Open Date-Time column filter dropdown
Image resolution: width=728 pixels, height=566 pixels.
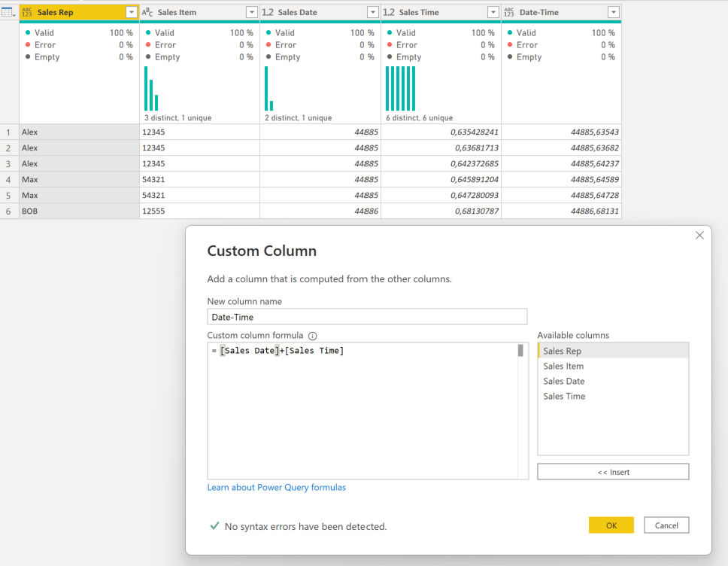click(x=614, y=13)
